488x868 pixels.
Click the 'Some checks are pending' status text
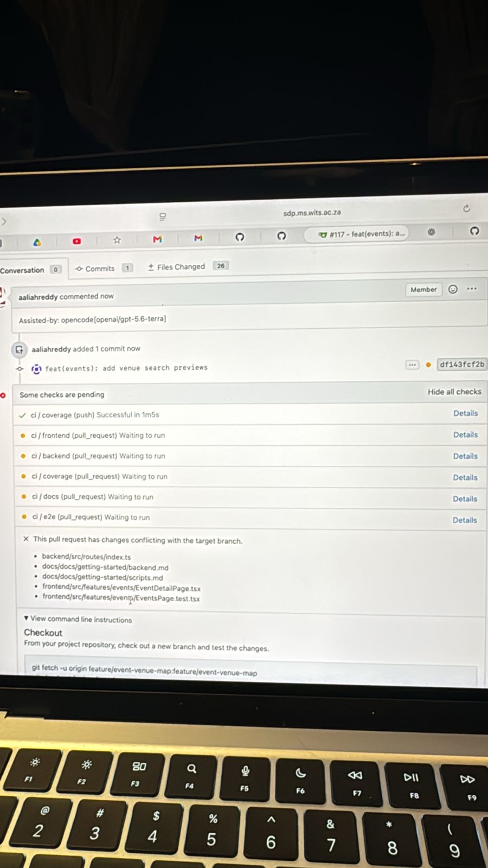point(62,395)
